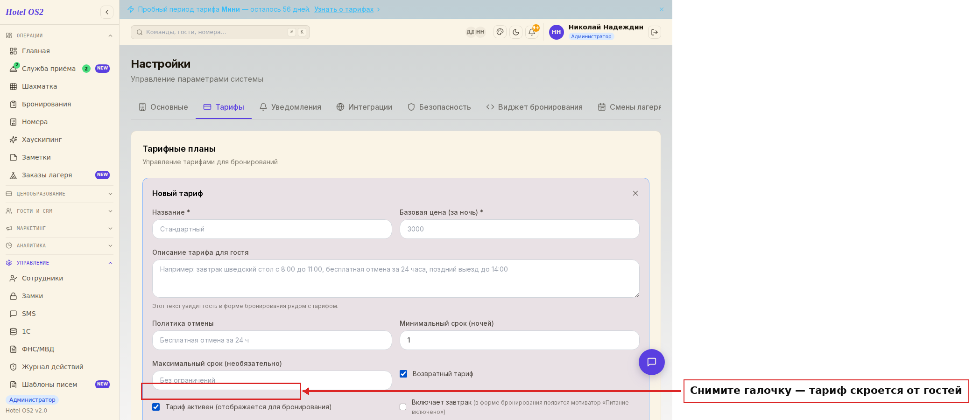This screenshot has width=980, height=420.
Task: Open Служба приёма in sidebar
Action: point(59,69)
